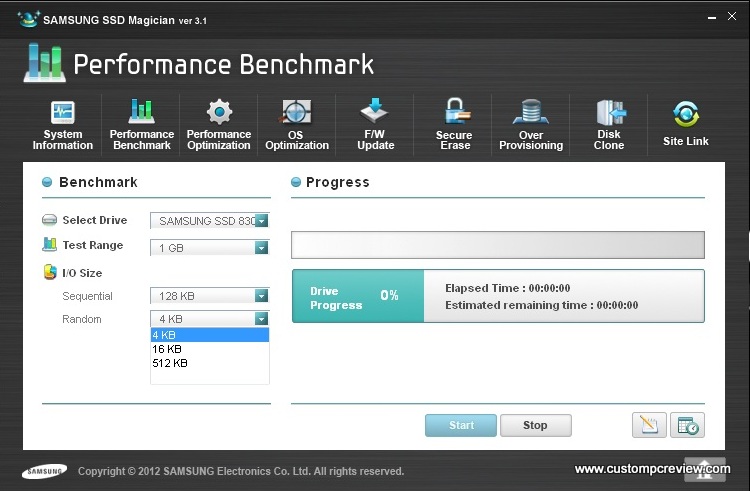Click the Samsung SSD Magician title logo
750x491 pixels.
coord(28,19)
